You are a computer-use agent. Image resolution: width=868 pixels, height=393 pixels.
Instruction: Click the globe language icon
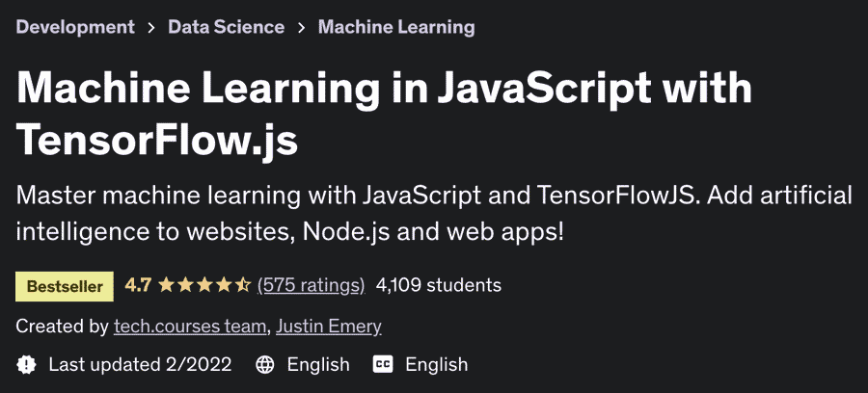coord(265,364)
